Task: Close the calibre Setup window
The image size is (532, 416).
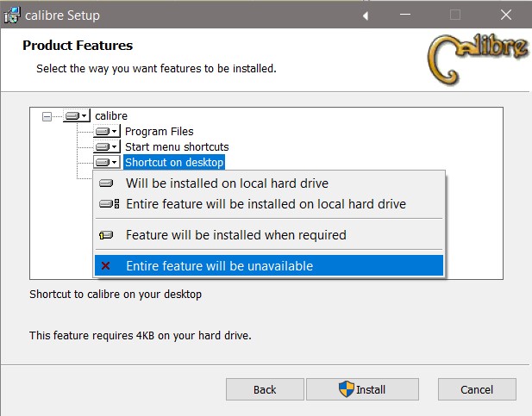Action: 506,15
